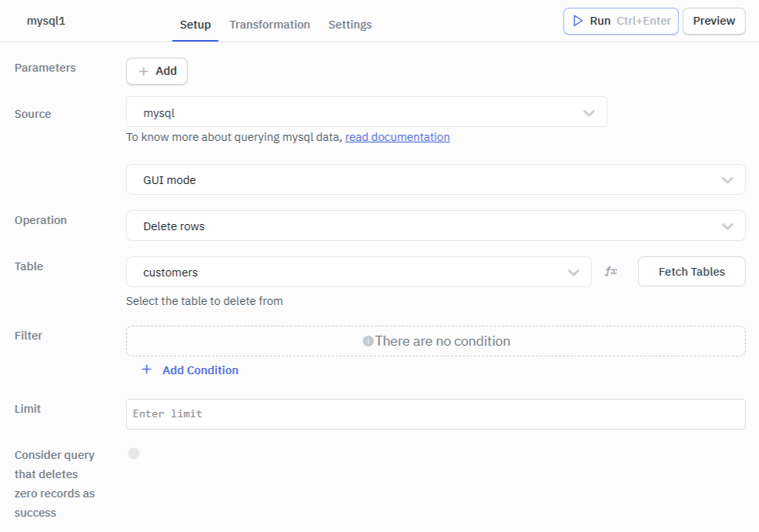
Task: Click the chevron icon on the Operation dropdown
Action: coord(727,226)
